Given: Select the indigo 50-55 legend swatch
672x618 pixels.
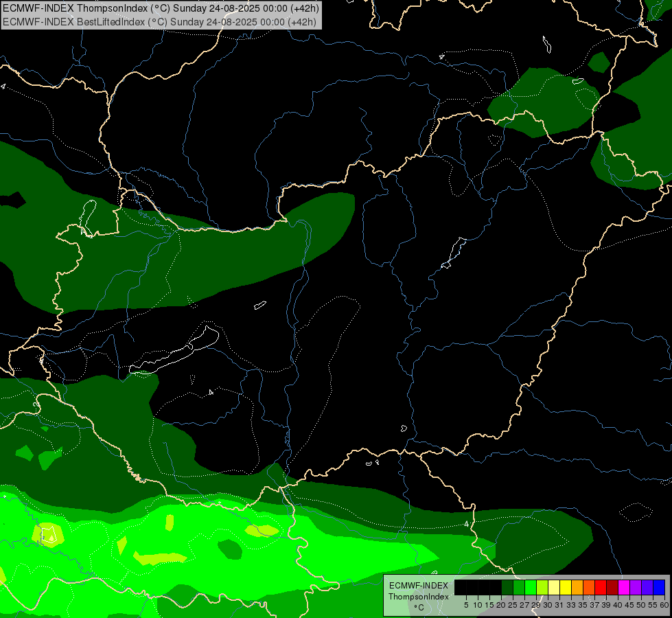Looking at the screenshot, I should (x=647, y=587).
